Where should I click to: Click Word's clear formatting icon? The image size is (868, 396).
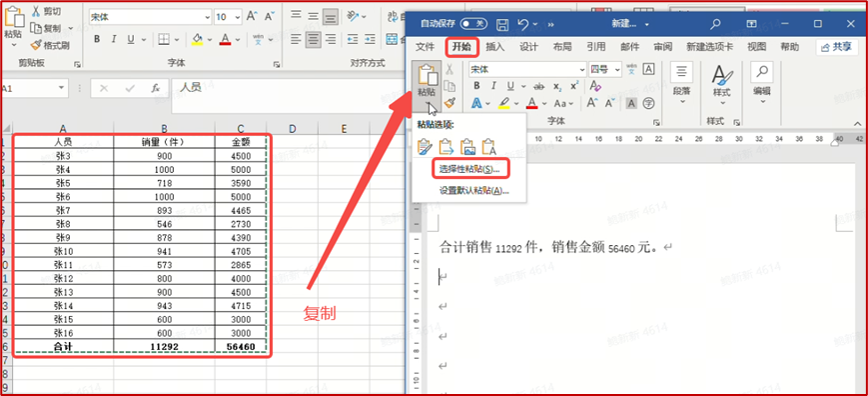click(595, 86)
